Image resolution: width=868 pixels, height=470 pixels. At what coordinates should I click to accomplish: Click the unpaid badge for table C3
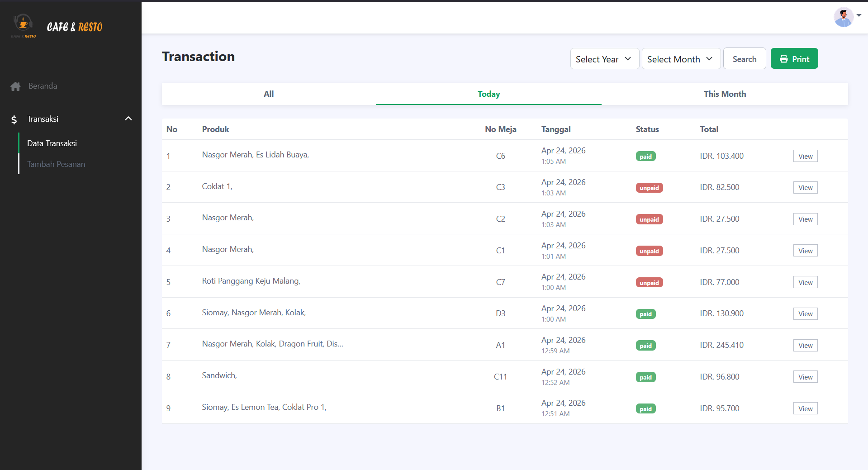tap(649, 188)
